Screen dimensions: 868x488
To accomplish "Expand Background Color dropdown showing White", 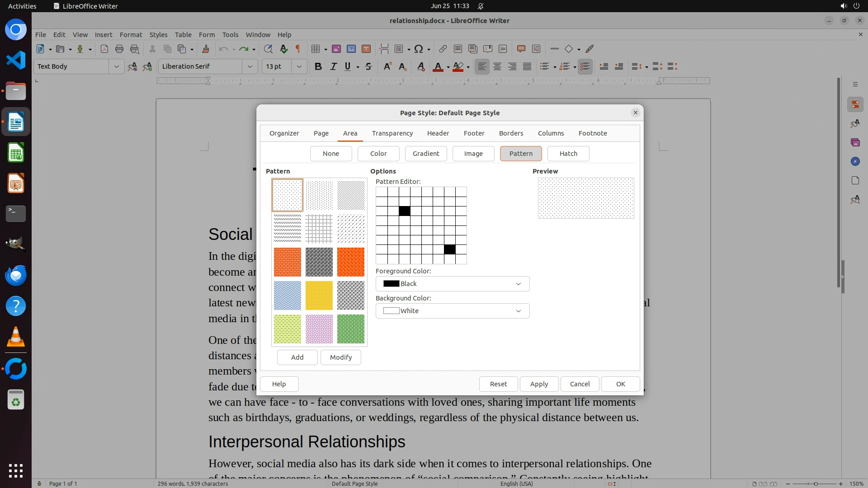I will pos(452,311).
